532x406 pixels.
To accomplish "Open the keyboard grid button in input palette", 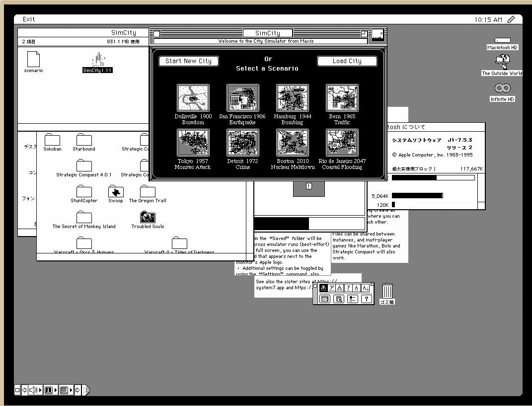I will pos(325,299).
